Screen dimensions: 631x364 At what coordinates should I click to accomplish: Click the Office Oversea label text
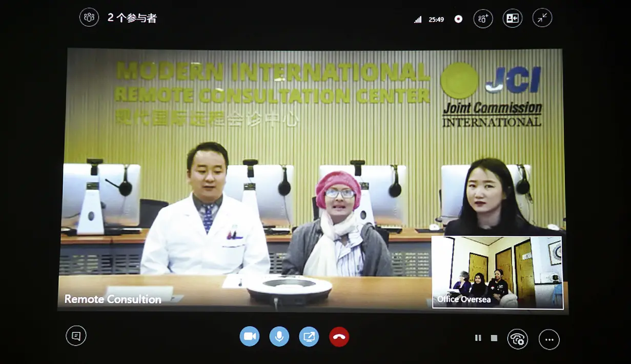(464, 299)
